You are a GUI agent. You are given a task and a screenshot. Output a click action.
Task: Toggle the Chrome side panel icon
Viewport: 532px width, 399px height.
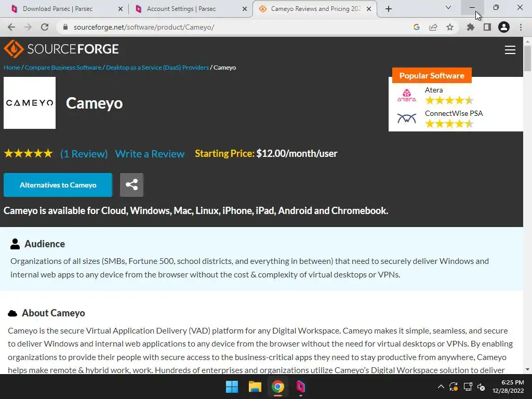click(x=487, y=27)
